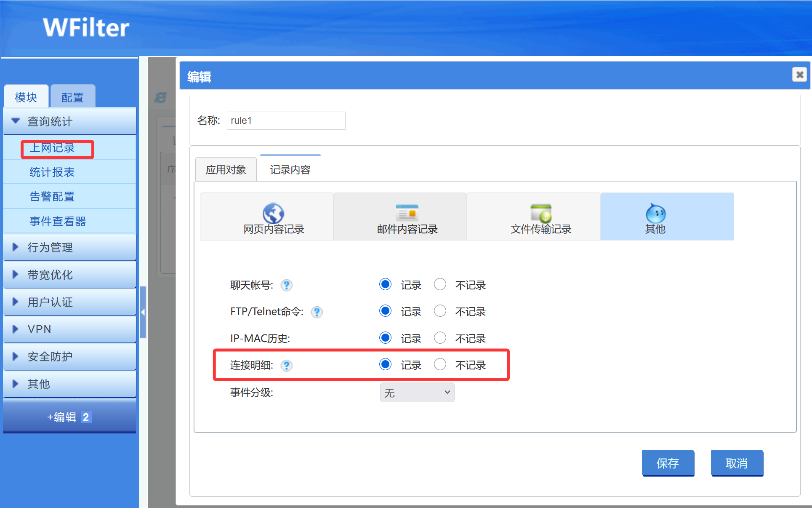Click the help icon beside 聊天帐号

(287, 286)
